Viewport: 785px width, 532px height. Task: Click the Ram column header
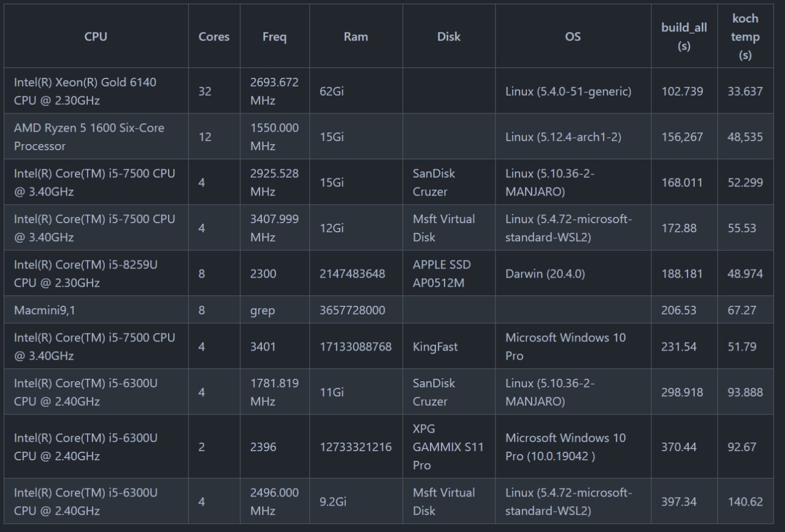pos(356,37)
